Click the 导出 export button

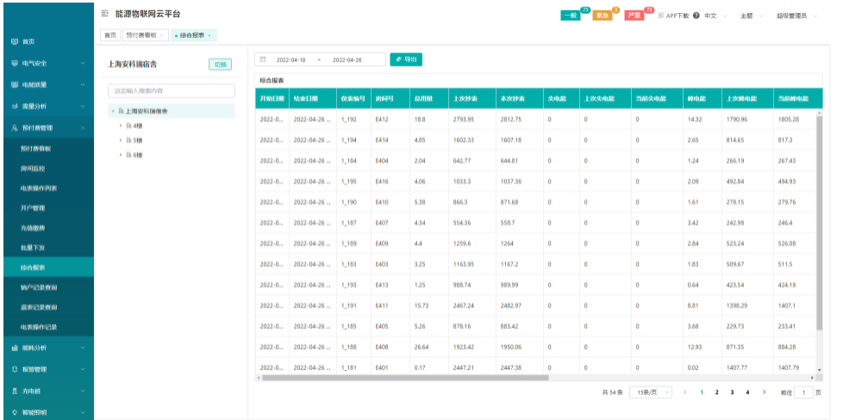click(x=406, y=60)
